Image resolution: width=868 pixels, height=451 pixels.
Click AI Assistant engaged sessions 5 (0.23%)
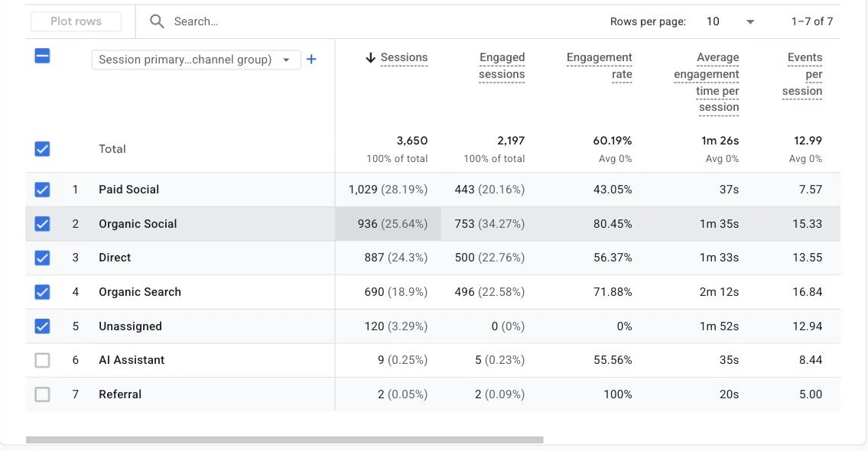500,360
